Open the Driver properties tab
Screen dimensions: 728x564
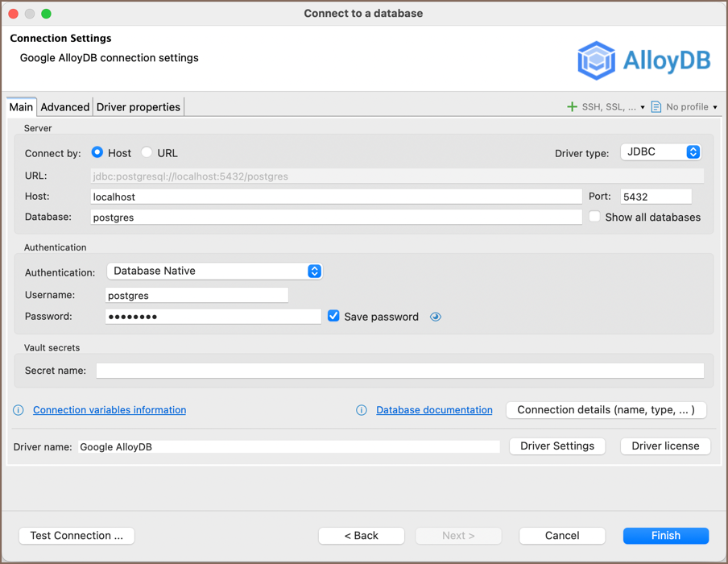pyautogui.click(x=139, y=107)
